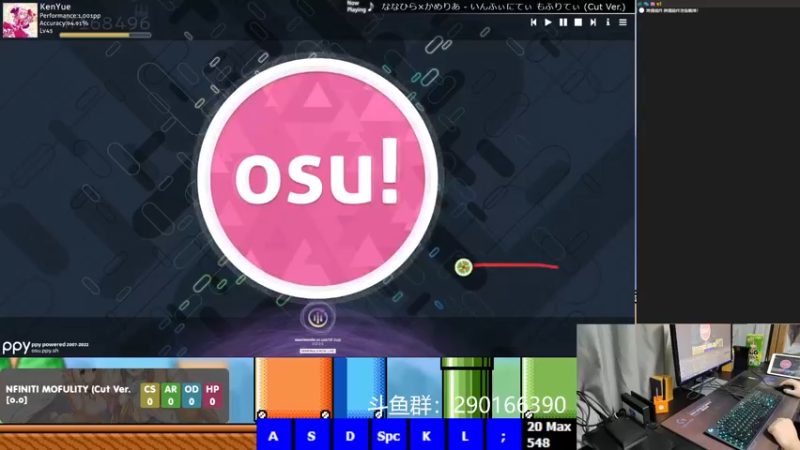This screenshot has height=450, width=800.
Task: Open KenYue's profile avatar
Action: tap(20, 20)
